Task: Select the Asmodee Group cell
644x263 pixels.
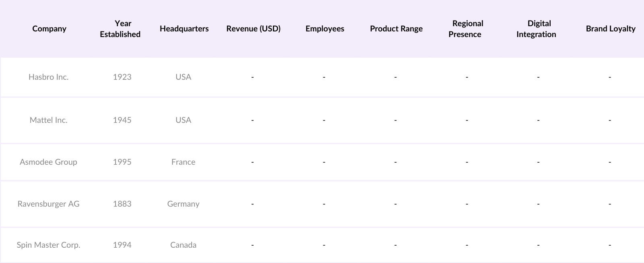Action: coord(48,162)
